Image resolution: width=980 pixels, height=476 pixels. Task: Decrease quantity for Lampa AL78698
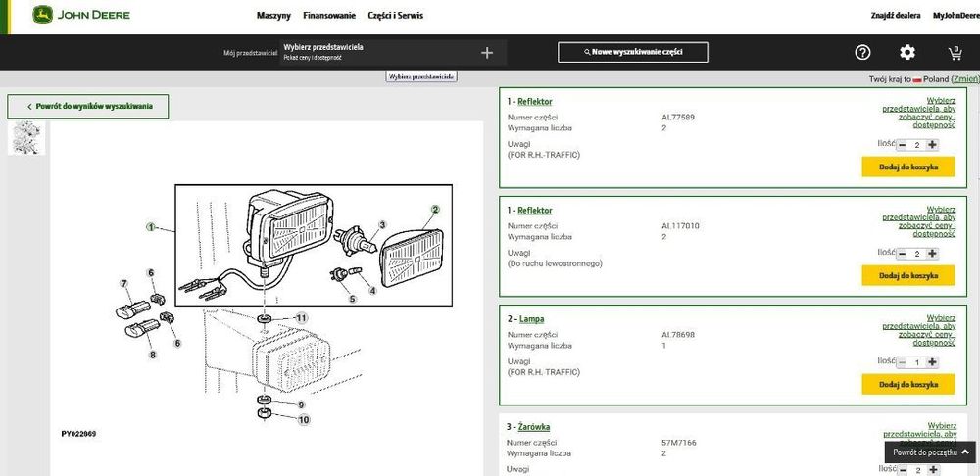[x=902, y=362]
